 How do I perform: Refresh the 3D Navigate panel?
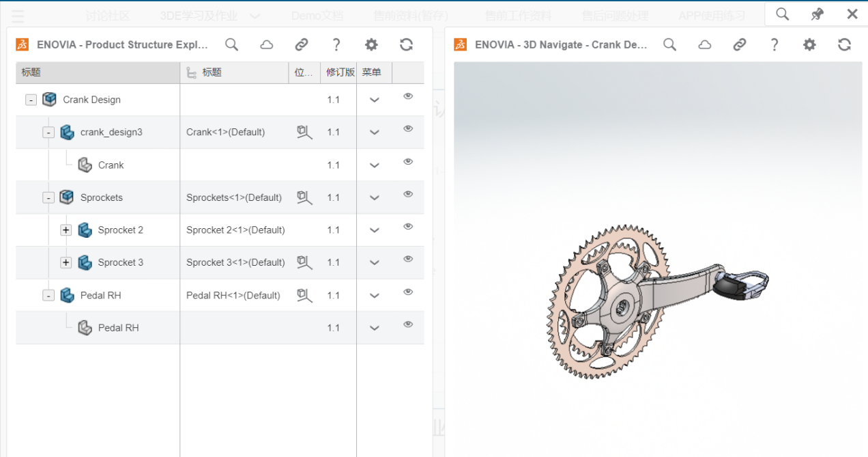click(x=844, y=44)
